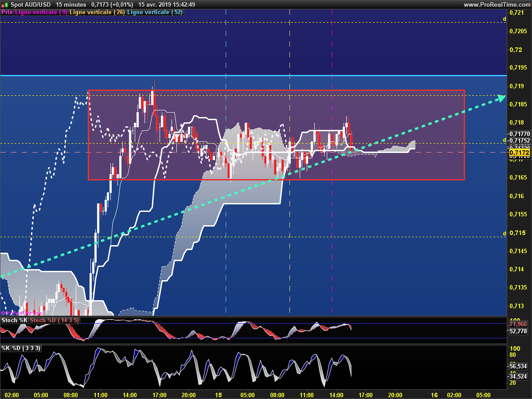Viewport: 532px width, 399px height.
Task: Click the 80 level on the bottom stochastic axis
Action: pyautogui.click(x=512, y=355)
